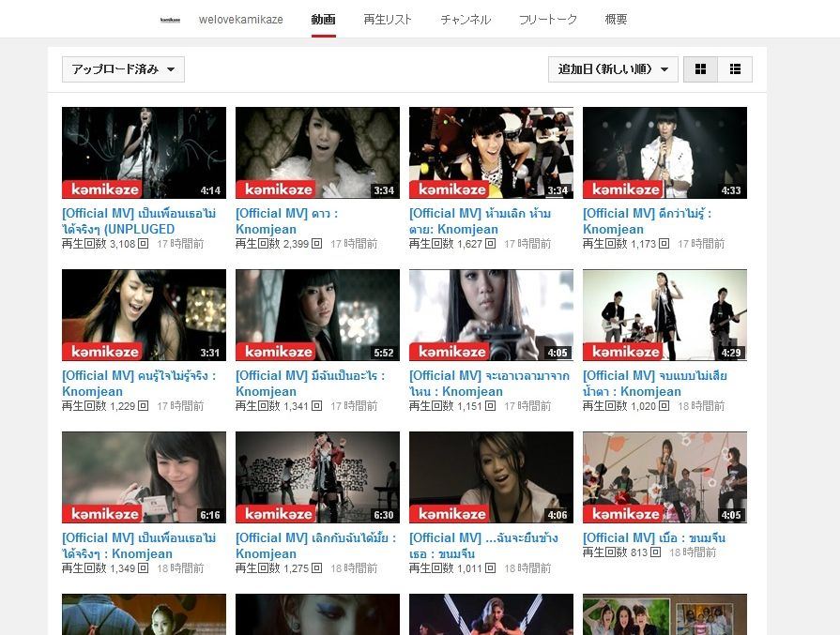Open the ...ฉันจะยืนข้างเธอ : ขนมจีน title link
840x635 pixels.
coord(483,546)
